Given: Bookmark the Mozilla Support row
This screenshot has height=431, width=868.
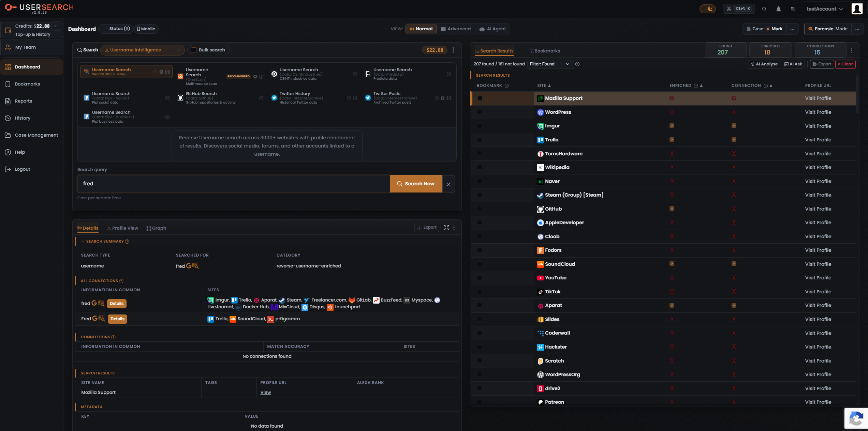Looking at the screenshot, I should click(x=480, y=98).
